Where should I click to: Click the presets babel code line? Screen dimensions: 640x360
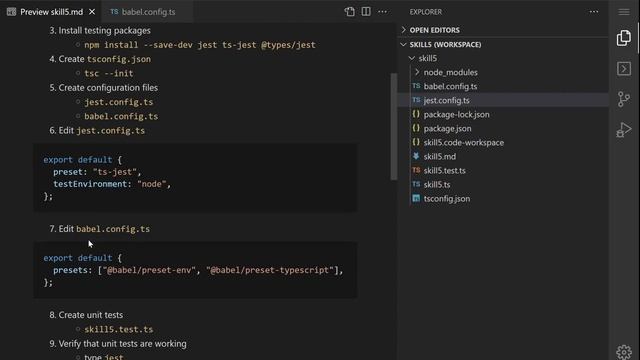tap(198, 270)
